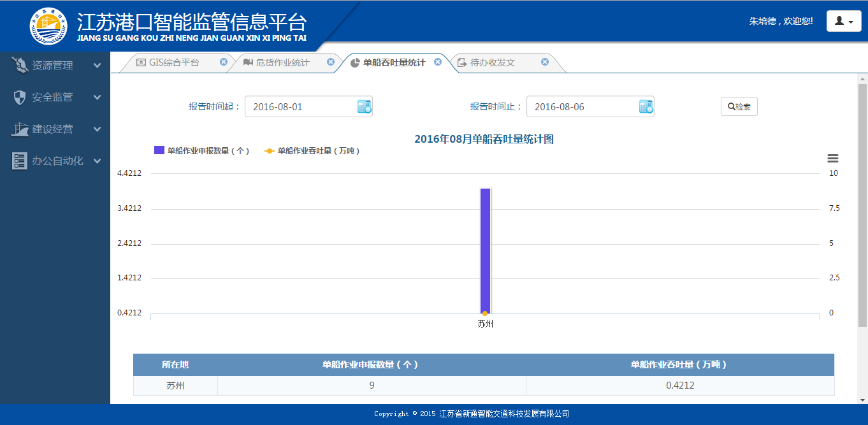Click the purple 苏州 bar in chart
This screenshot has width=868, height=425.
[x=486, y=250]
